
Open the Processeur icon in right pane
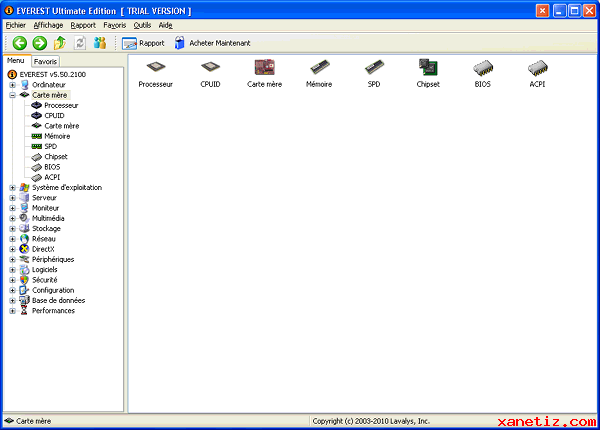(x=156, y=73)
